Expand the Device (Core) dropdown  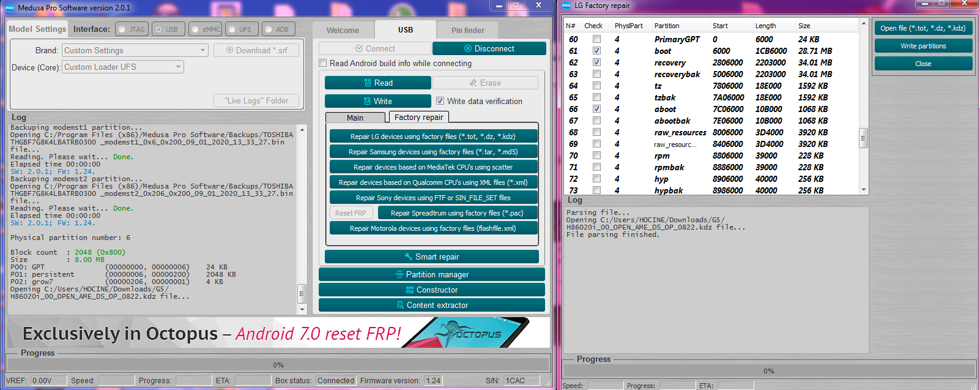coord(122,67)
